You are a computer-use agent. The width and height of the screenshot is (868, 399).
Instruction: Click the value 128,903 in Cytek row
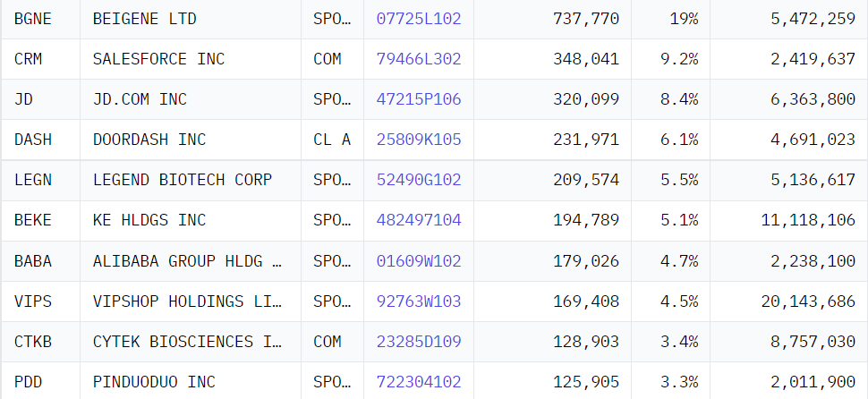586,342
